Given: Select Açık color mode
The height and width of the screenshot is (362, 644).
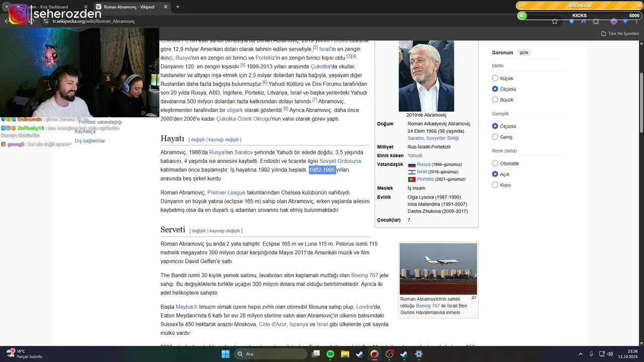Looking at the screenshot, I should (495, 174).
